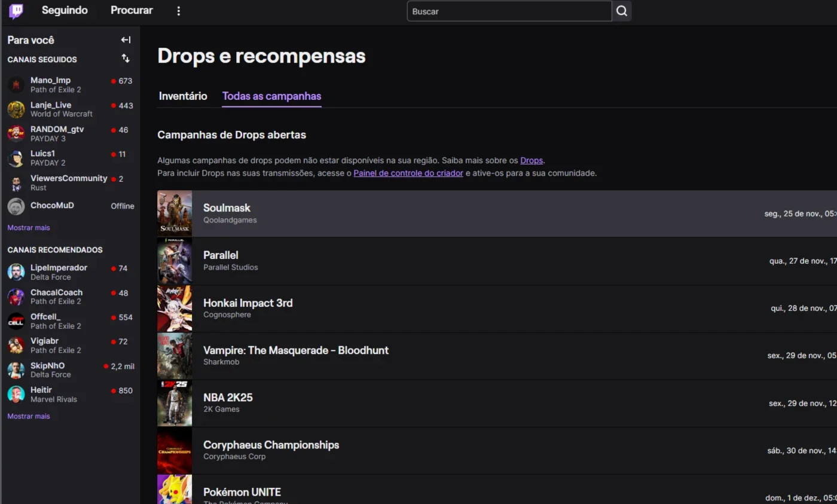Screen dimensions: 837x504
Task: Click the RANDOM_gtv channel name
Action: [x=57, y=129]
